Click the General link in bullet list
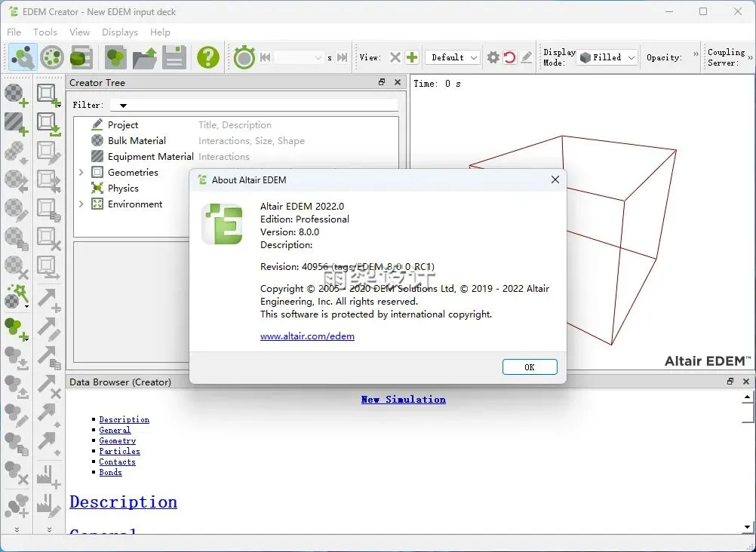756x552 pixels. [x=115, y=430]
